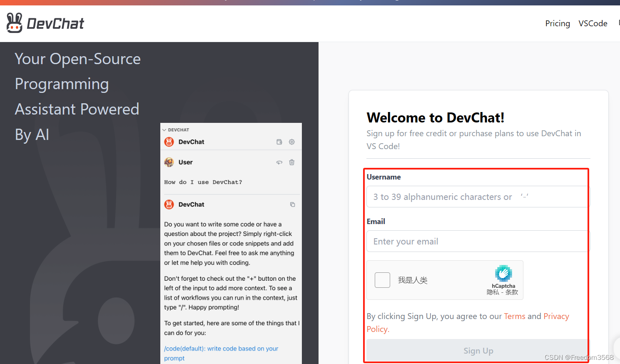
Task: Click the User avatar icon
Action: click(169, 162)
